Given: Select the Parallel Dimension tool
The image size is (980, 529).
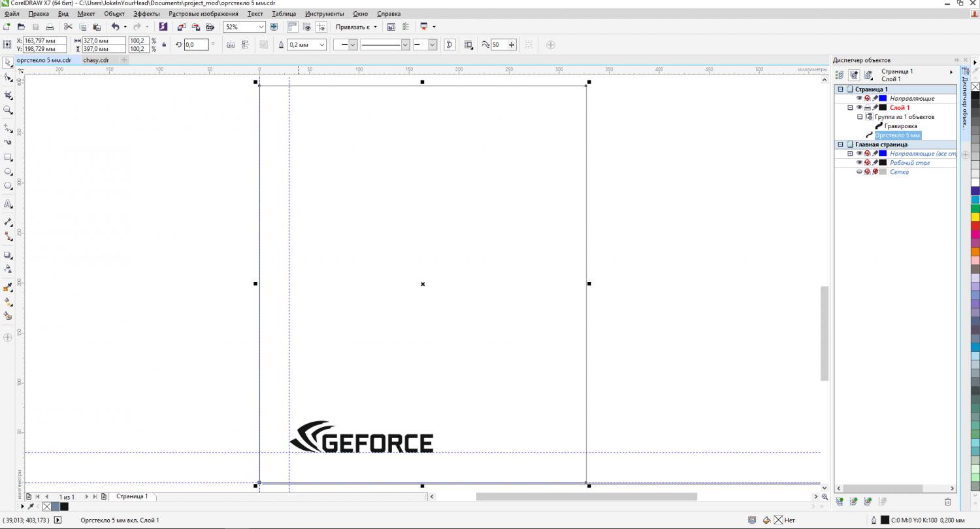Looking at the screenshot, I should coord(8,222).
